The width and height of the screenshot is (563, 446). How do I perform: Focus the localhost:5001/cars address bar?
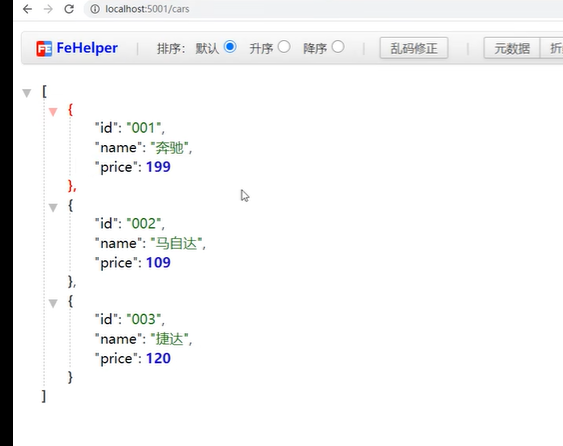pos(323,9)
